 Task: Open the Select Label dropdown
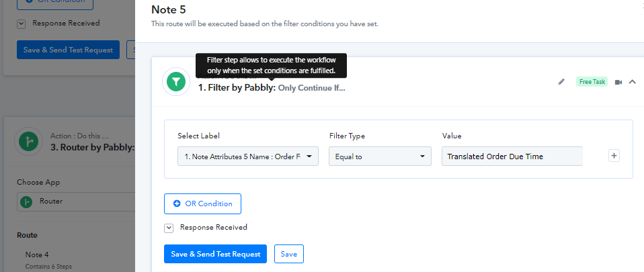pos(247,156)
